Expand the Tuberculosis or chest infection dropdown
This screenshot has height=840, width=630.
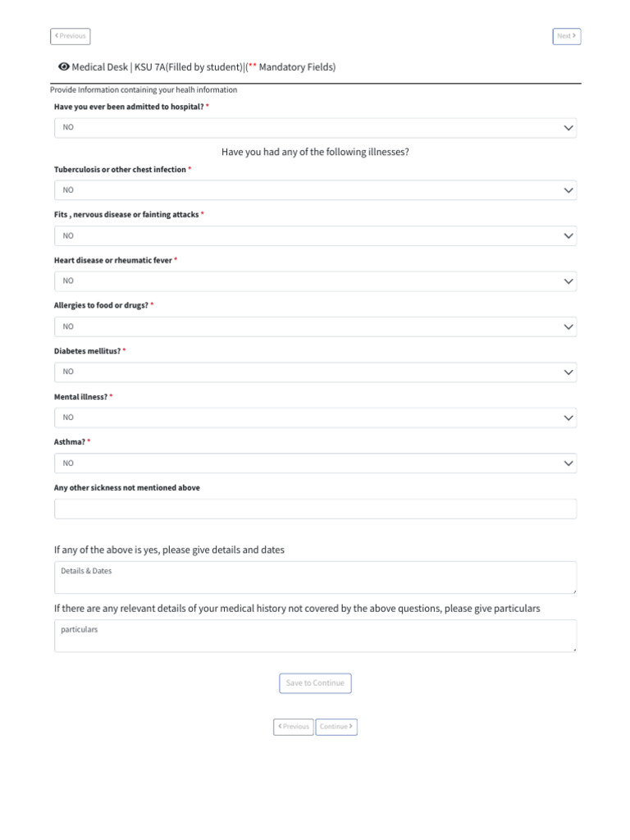click(x=315, y=190)
